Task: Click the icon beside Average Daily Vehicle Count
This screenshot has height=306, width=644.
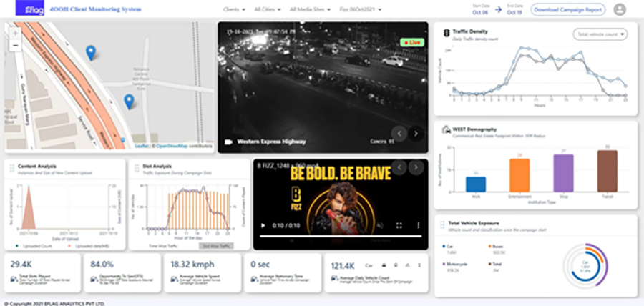Action: [x=334, y=280]
